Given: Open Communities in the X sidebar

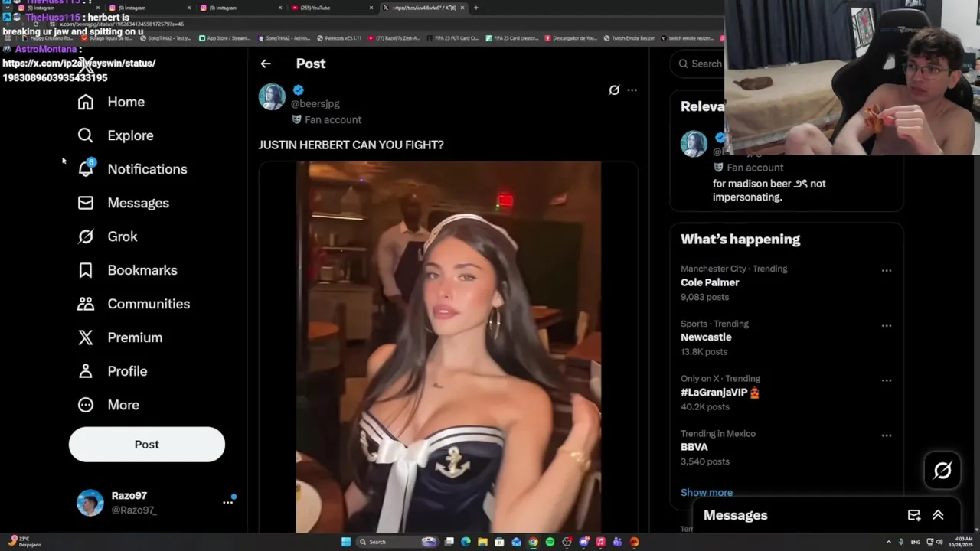Looking at the screenshot, I should [133, 304].
